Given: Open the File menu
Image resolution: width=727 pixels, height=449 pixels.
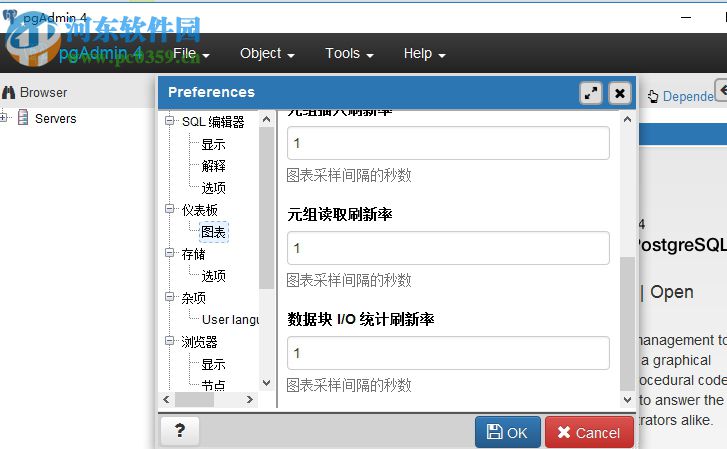Looking at the screenshot, I should [x=191, y=54].
